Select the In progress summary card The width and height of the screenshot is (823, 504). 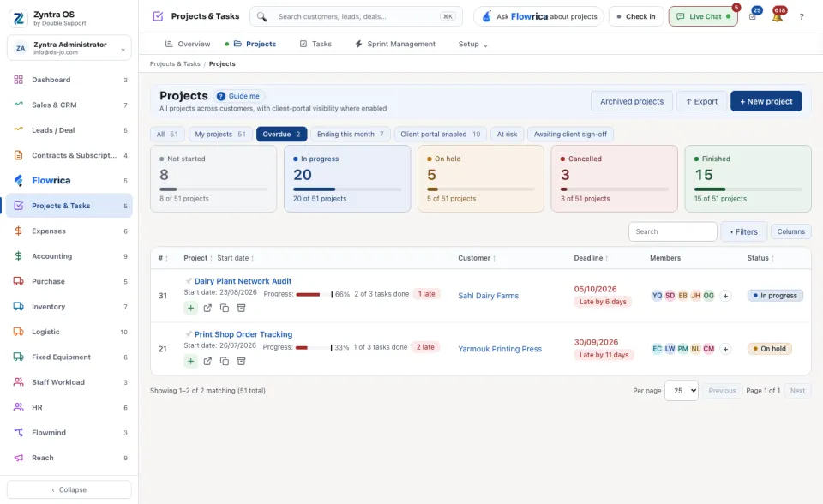click(x=347, y=179)
